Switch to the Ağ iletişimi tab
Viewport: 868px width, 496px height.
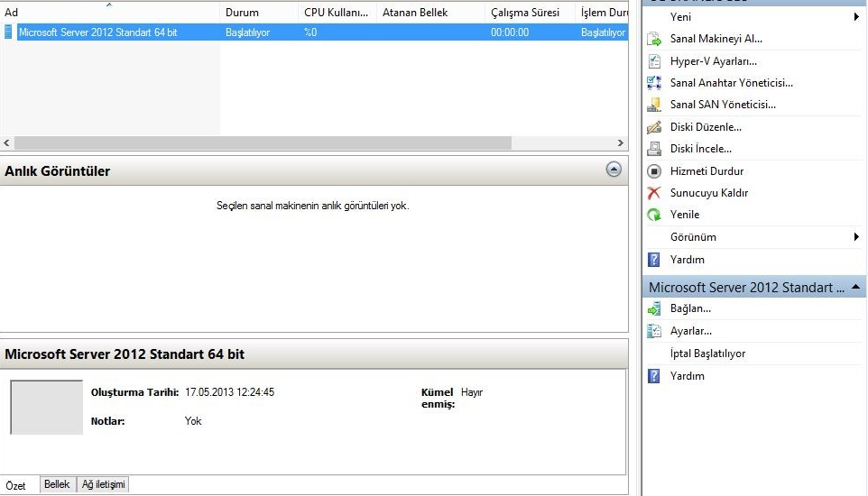[103, 484]
